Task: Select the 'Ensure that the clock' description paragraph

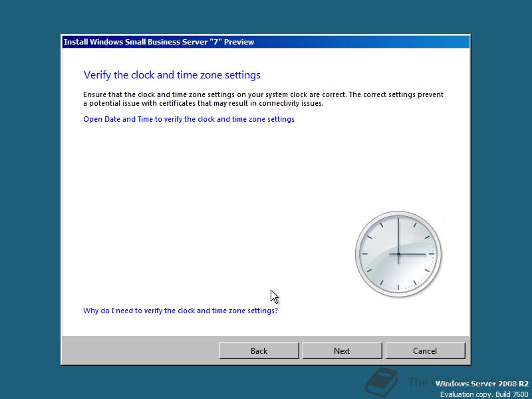Action: pyautogui.click(x=263, y=98)
